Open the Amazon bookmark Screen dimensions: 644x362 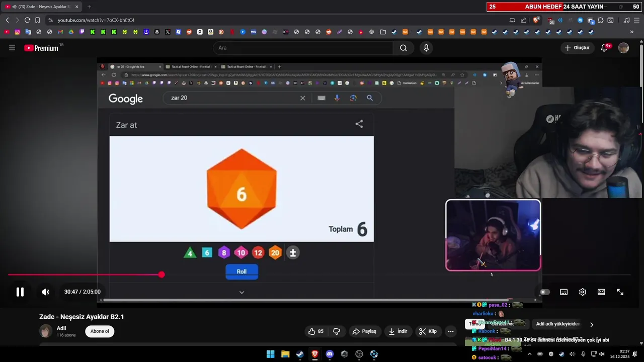point(210,32)
